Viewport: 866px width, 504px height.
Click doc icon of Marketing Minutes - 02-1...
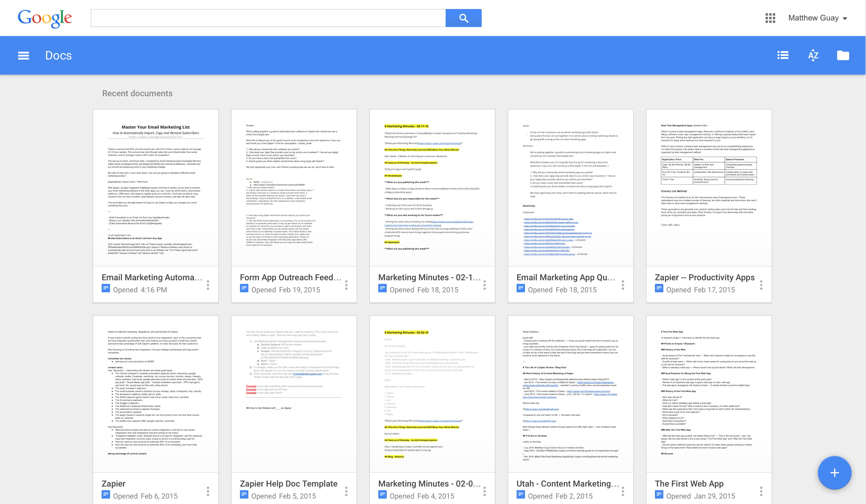coord(382,288)
